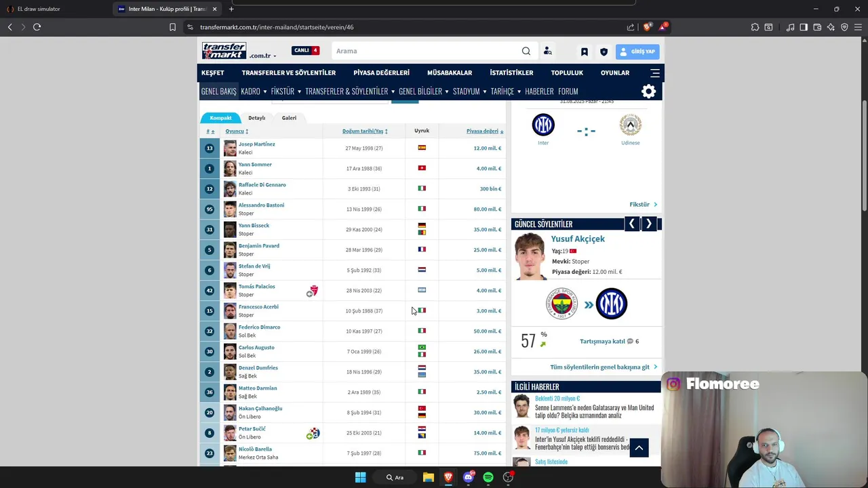Click the Fenerbahçe crest in rumour
Viewport: 868px width, 488px height.
click(562, 304)
